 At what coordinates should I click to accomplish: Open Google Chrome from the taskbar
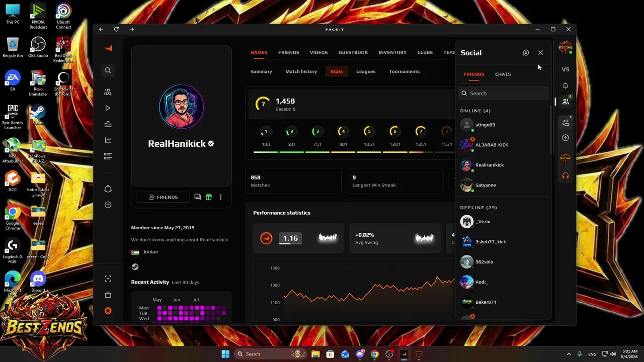(x=374, y=354)
